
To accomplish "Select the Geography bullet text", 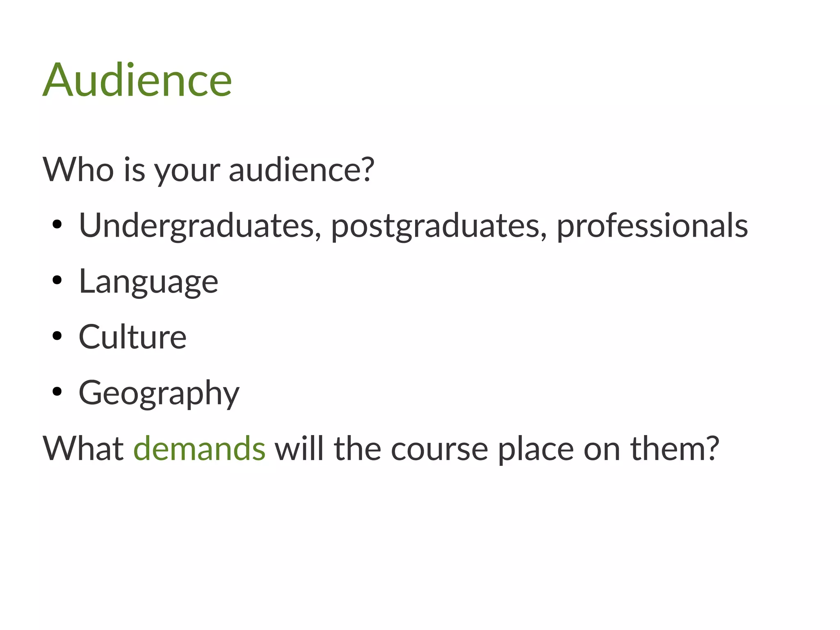I will tap(159, 393).
